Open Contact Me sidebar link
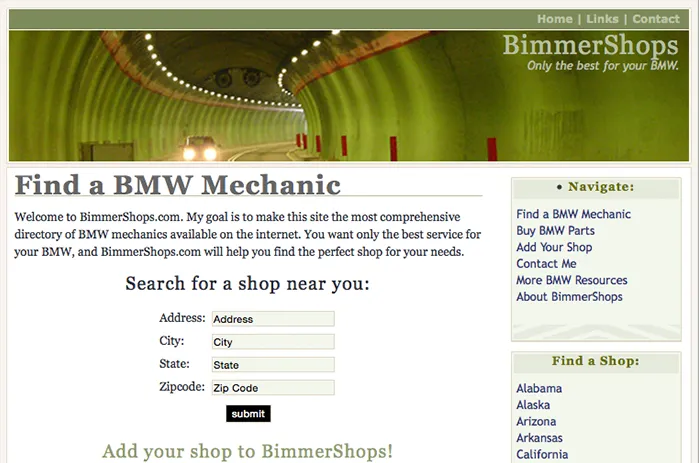Screen dimensions: 699x463 [x=546, y=264]
